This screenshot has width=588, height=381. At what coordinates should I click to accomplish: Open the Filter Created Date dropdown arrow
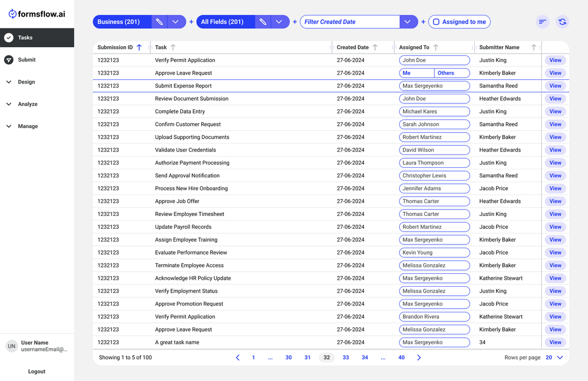(x=408, y=22)
